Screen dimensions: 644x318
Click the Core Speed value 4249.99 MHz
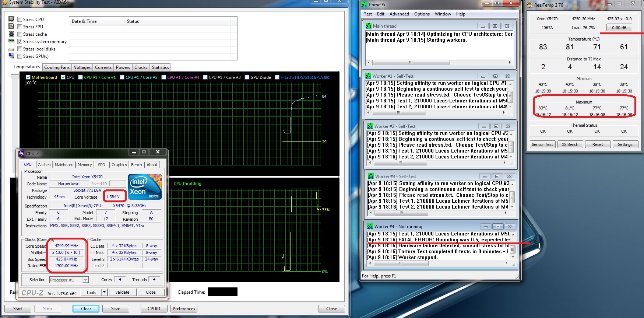point(66,246)
